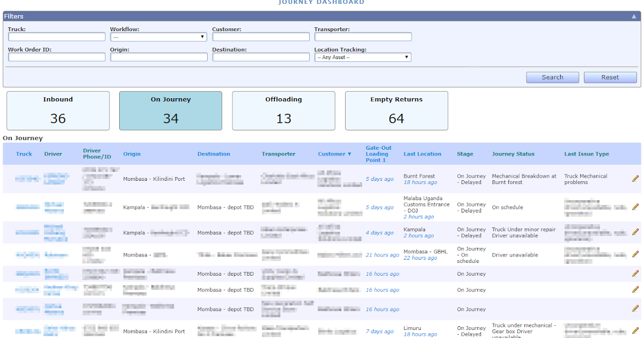The image size is (644, 338).
Task: Edit the journey with Mechanical Breakdown at Burnt Forest
Action: click(635, 179)
